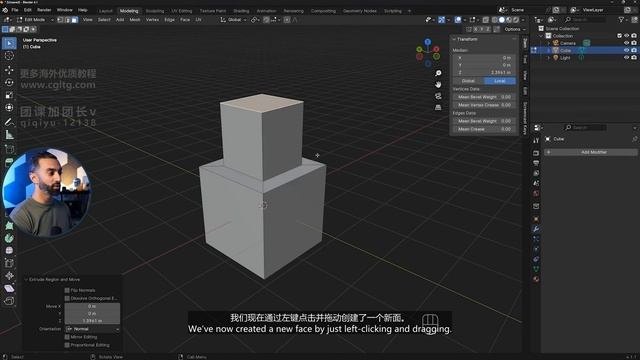The image size is (640, 360).
Task: Hide the Light in the outliner
Action: click(627, 58)
